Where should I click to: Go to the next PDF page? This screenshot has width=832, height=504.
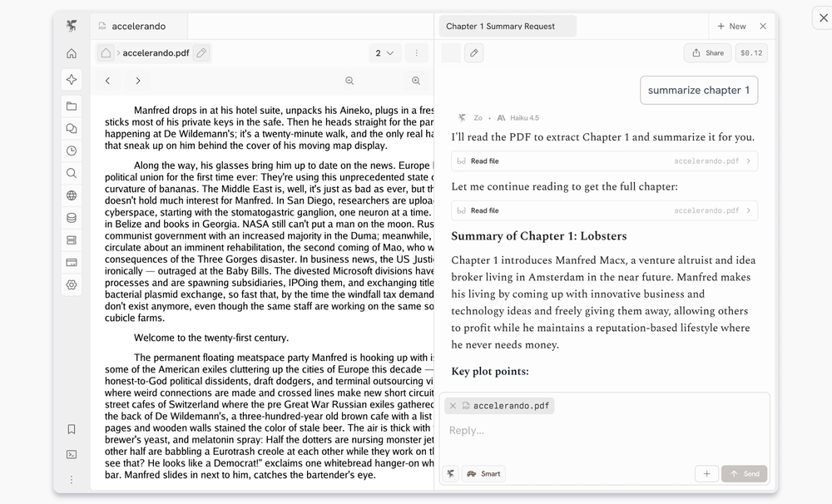[x=138, y=81]
